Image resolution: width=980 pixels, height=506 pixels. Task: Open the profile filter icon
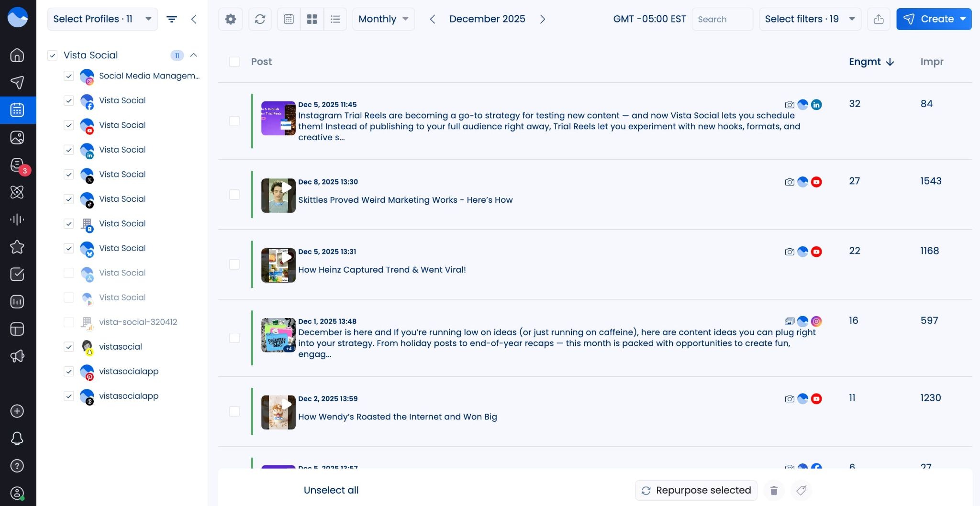tap(172, 19)
